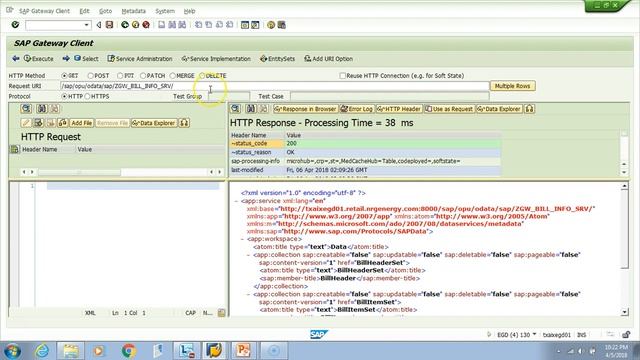
Task: Click the lock icon in the SAP status bar
Action: [x=626, y=335]
